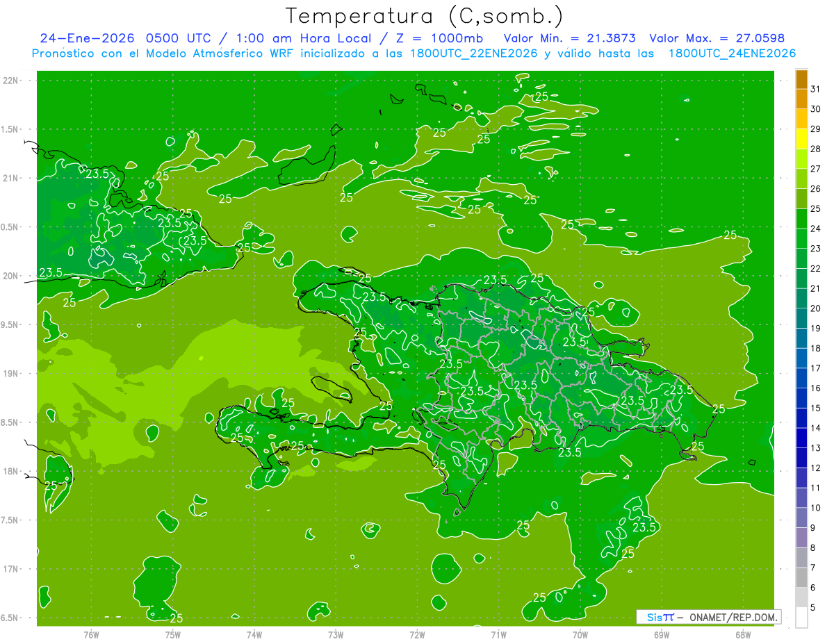Click the legend swatch between 17 and 18
The height and width of the screenshot is (644, 834).
[x=801, y=358]
